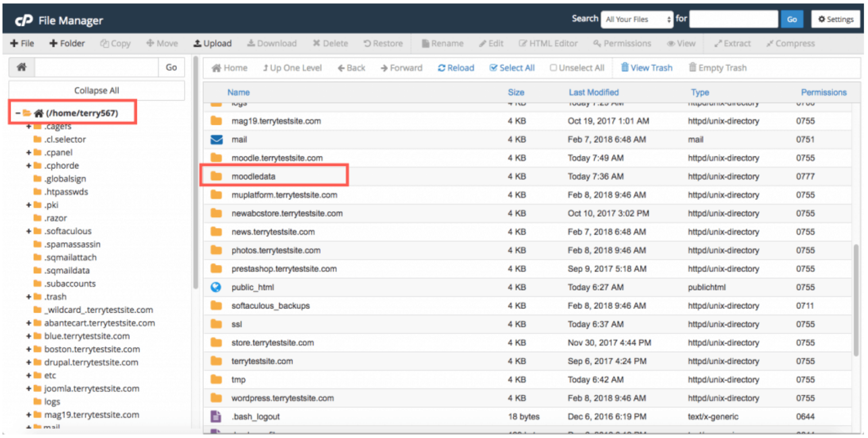The width and height of the screenshot is (868, 438).
Task: Select the mail envelope icon row
Action: coord(216,139)
